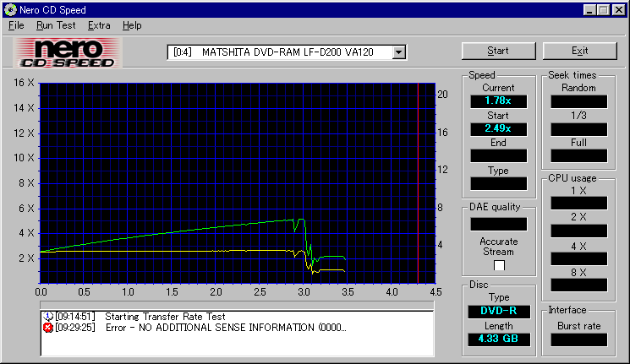
Task: Maximize the Nero CD Speed window
Action: [604, 9]
